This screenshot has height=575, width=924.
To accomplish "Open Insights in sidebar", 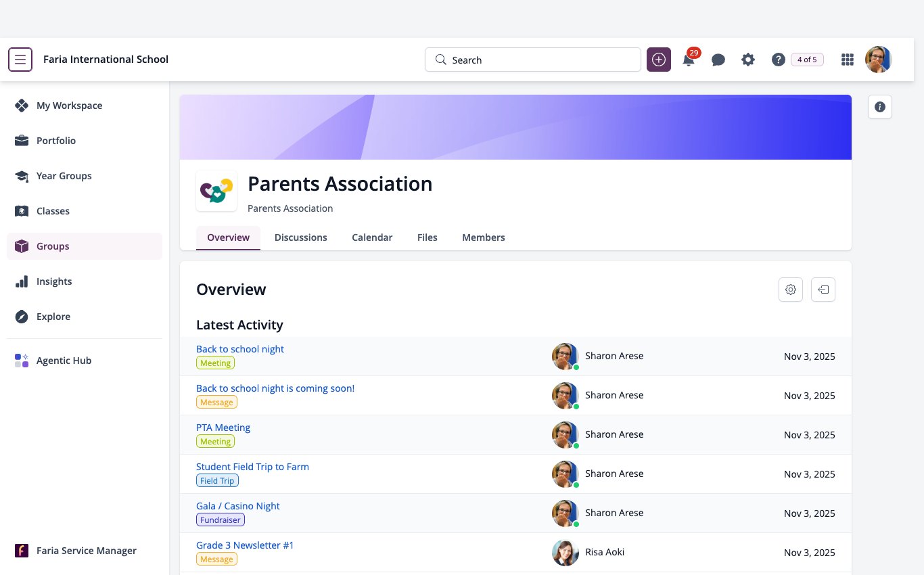I will 85,281.
